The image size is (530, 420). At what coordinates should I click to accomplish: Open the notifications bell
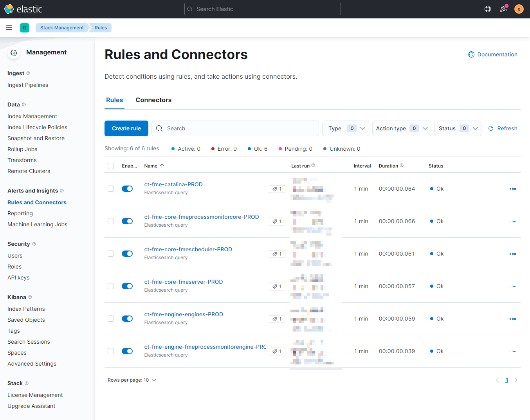click(x=503, y=9)
